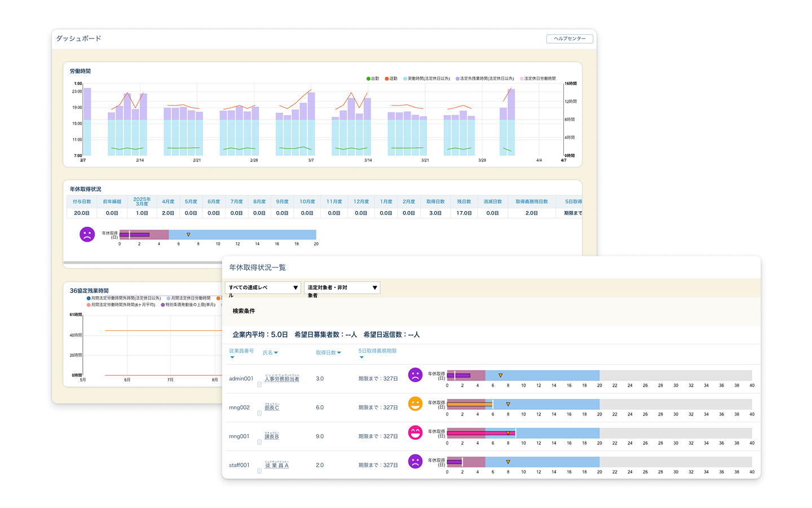Viewport: 812px width, 508px height.
Task: Click the small document icon beside 人事労務担当者
Action: pyautogui.click(x=259, y=384)
